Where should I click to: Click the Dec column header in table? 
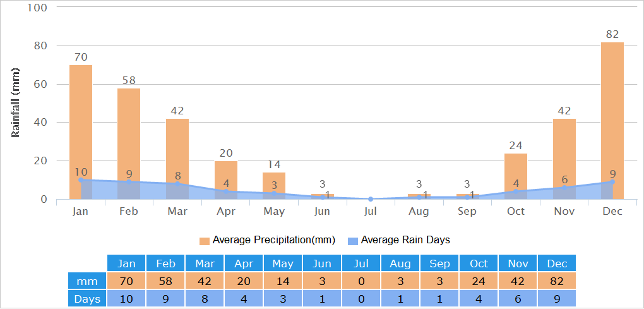click(557, 263)
